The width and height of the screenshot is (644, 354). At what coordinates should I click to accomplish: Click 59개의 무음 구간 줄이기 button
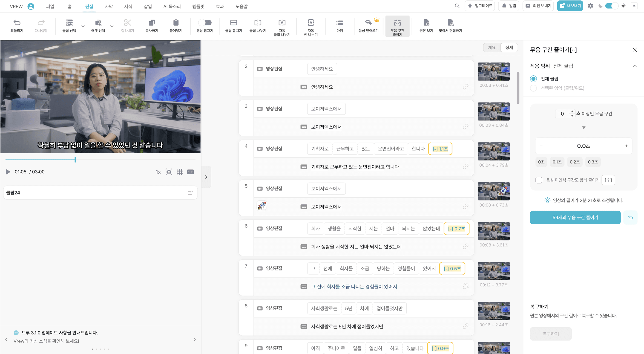(575, 217)
